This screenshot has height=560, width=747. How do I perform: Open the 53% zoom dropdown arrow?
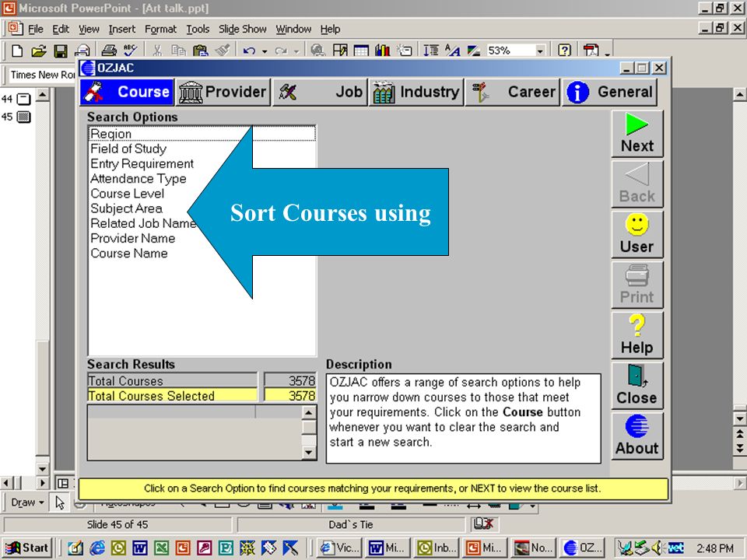click(540, 51)
